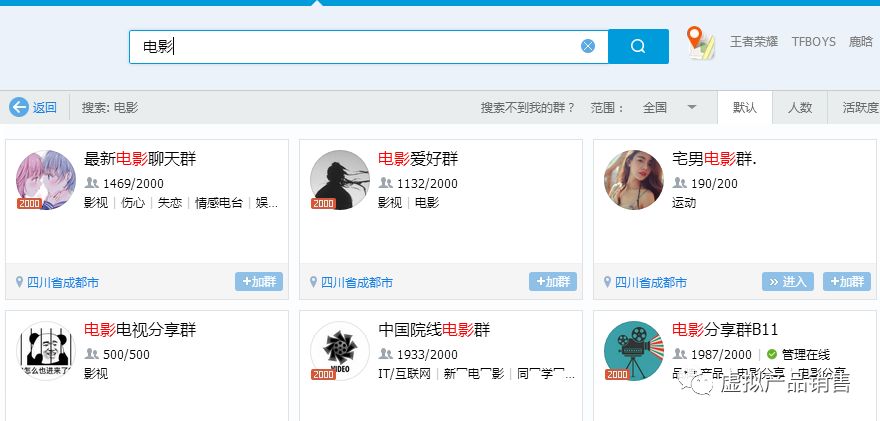Click member count 500/500

tap(126, 354)
